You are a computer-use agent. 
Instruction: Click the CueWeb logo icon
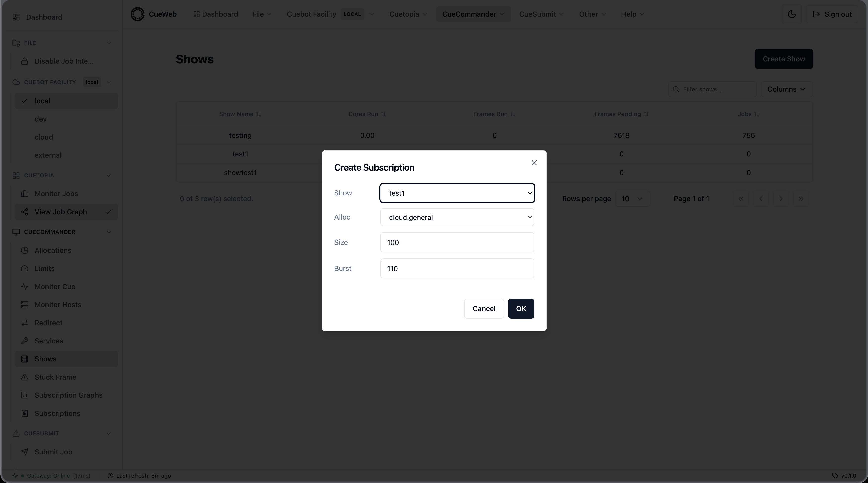tap(137, 14)
